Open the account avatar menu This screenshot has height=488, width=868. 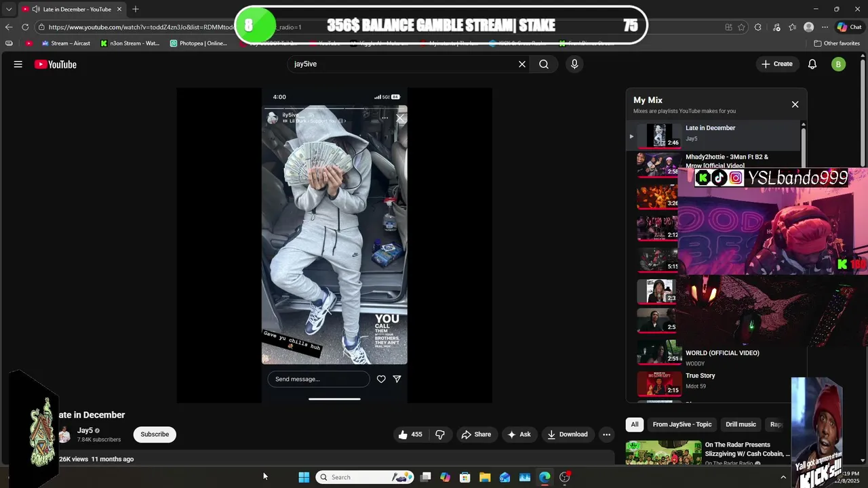(839, 64)
